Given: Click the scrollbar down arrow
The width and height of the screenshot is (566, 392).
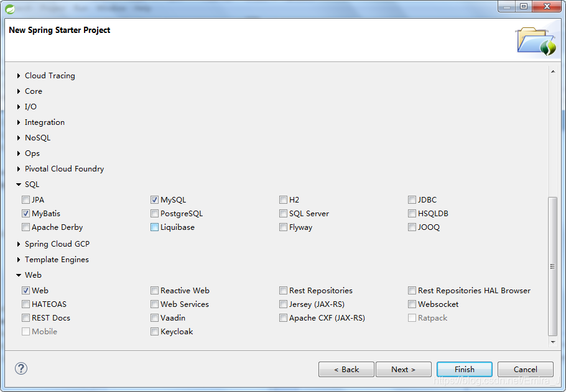Looking at the screenshot, I should 553,342.
